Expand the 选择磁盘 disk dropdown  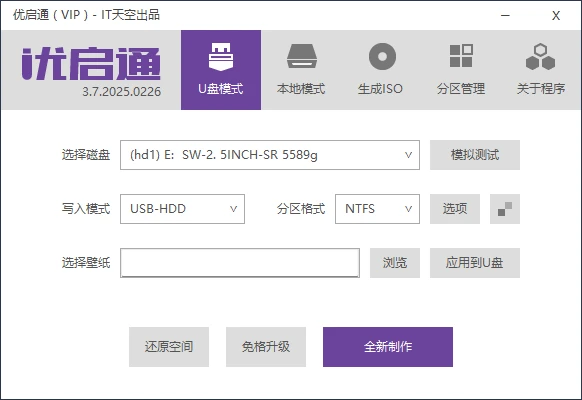point(270,155)
